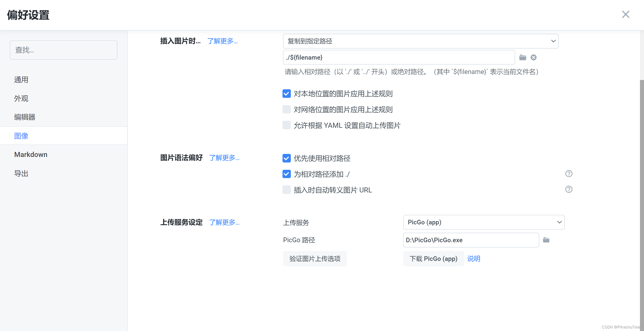Open the 复制到指定路径 image insert dropdown
Image resolution: width=644 pixels, height=331 pixels.
tap(421, 41)
